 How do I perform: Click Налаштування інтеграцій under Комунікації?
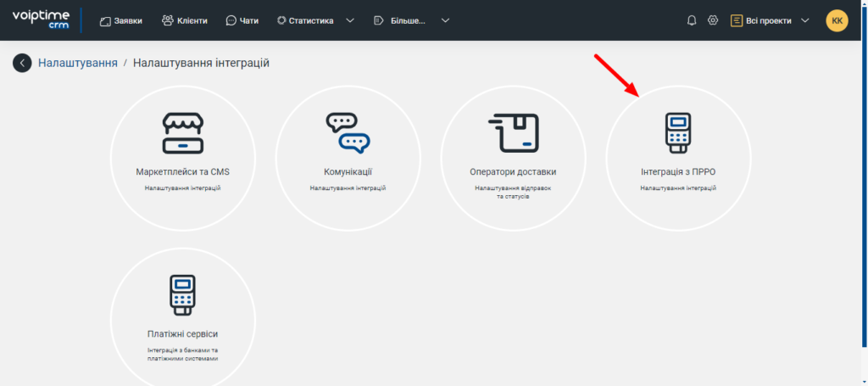[348, 188]
